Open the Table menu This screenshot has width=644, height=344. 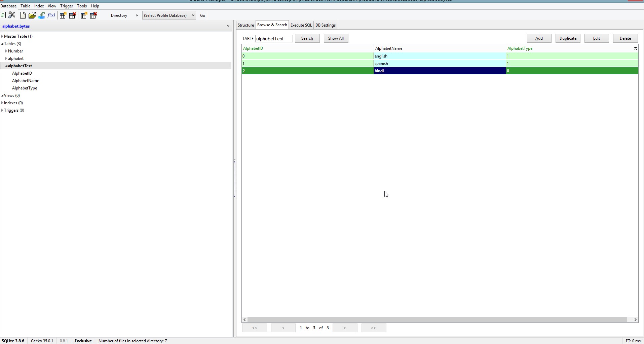pos(25,6)
